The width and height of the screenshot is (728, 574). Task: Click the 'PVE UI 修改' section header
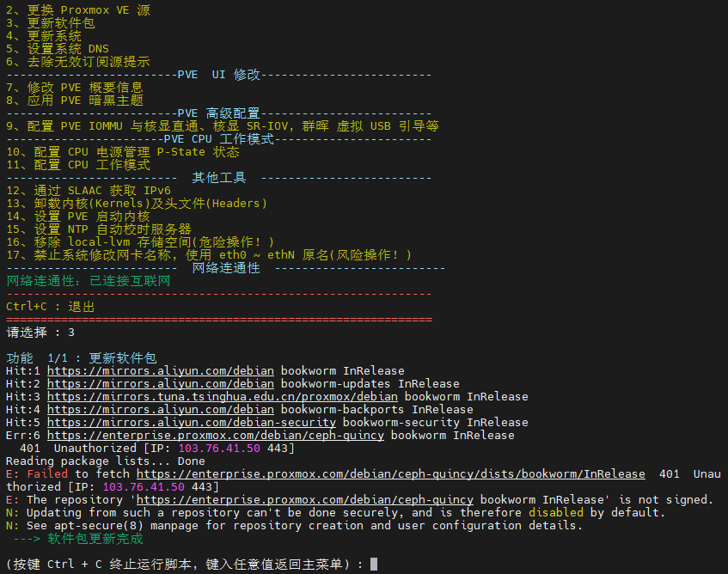[219, 75]
